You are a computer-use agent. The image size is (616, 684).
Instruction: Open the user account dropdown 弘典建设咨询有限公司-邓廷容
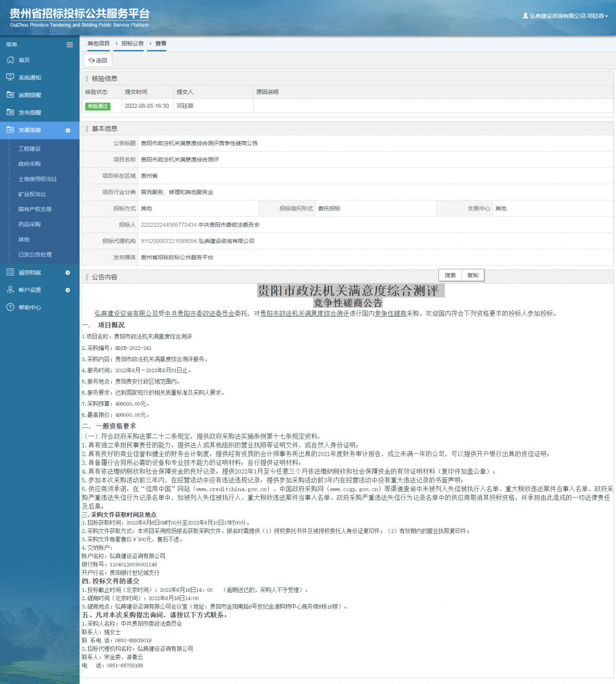(565, 16)
